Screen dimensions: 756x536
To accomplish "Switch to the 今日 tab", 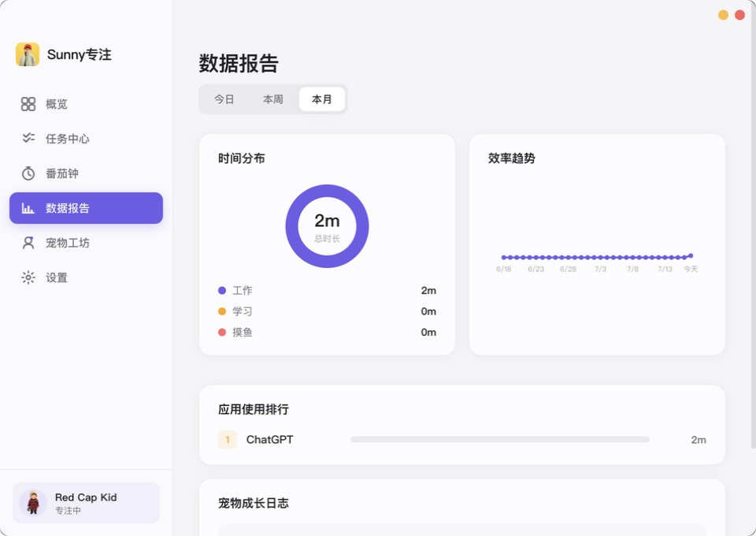I will [x=224, y=99].
